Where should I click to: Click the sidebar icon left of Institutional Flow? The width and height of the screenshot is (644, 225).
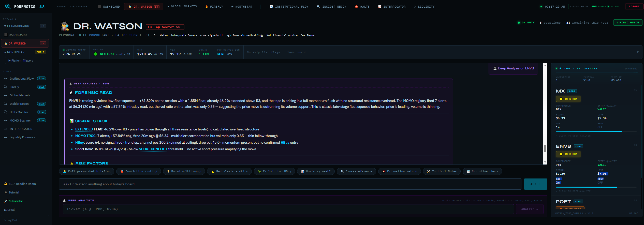(x=6, y=79)
